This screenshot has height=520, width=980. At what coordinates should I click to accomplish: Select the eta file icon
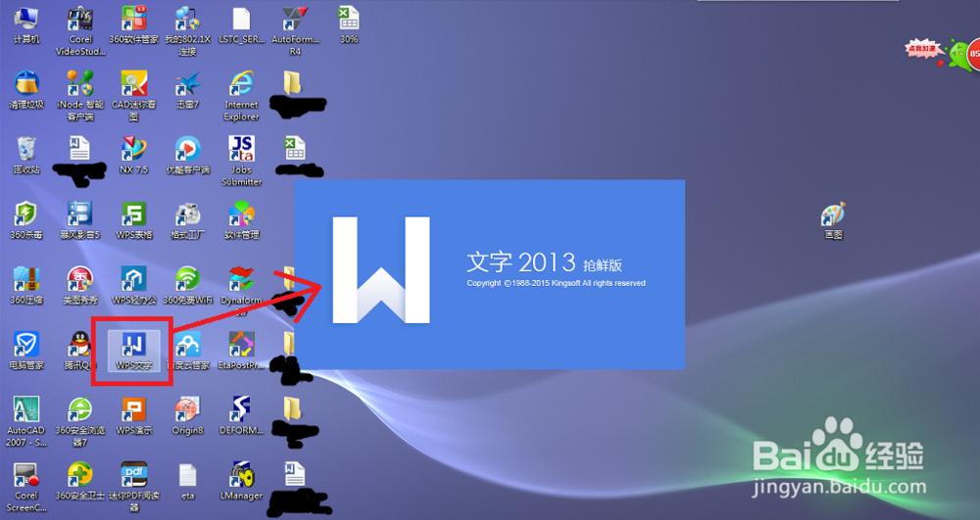[x=187, y=481]
